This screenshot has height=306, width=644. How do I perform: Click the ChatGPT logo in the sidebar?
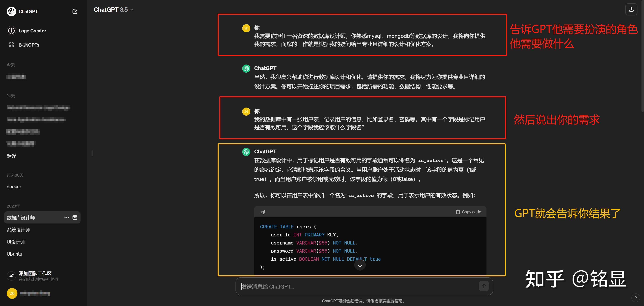coord(11,11)
